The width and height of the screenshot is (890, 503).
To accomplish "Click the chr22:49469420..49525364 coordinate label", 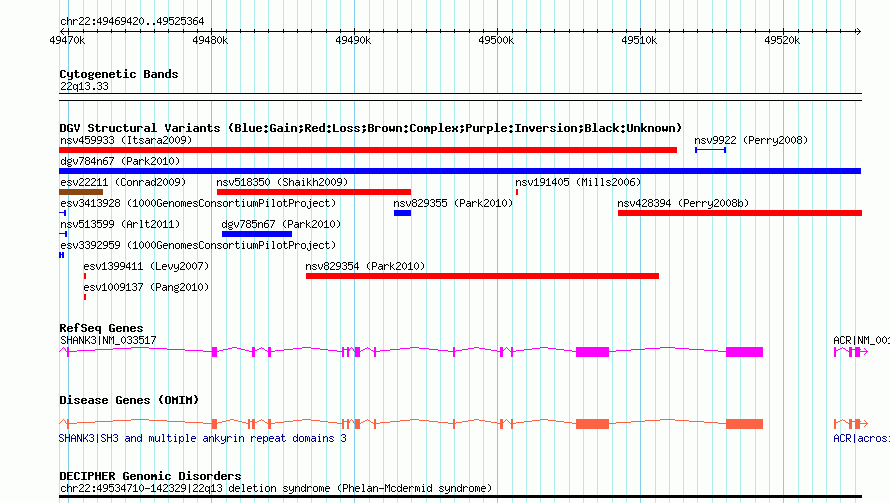I will tap(132, 22).
